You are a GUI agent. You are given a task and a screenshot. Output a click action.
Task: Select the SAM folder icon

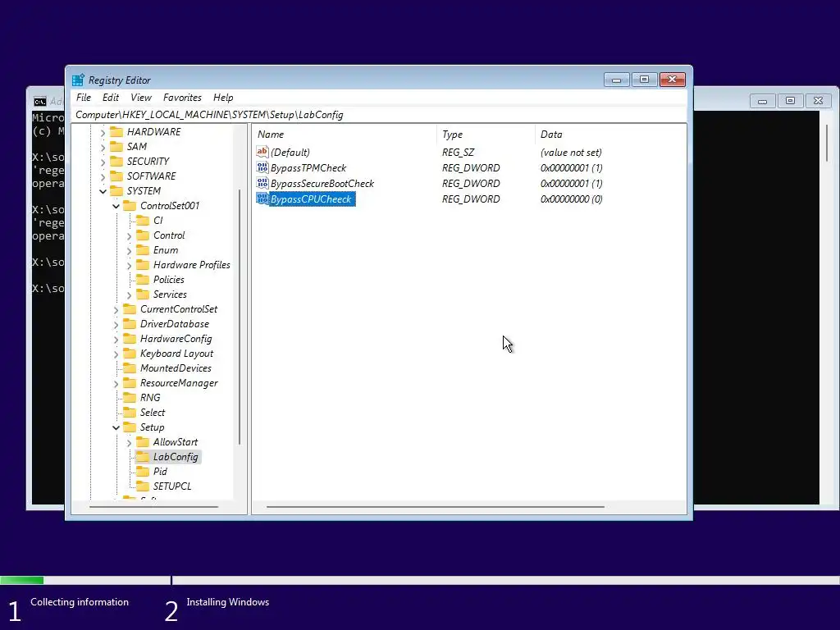(x=116, y=146)
